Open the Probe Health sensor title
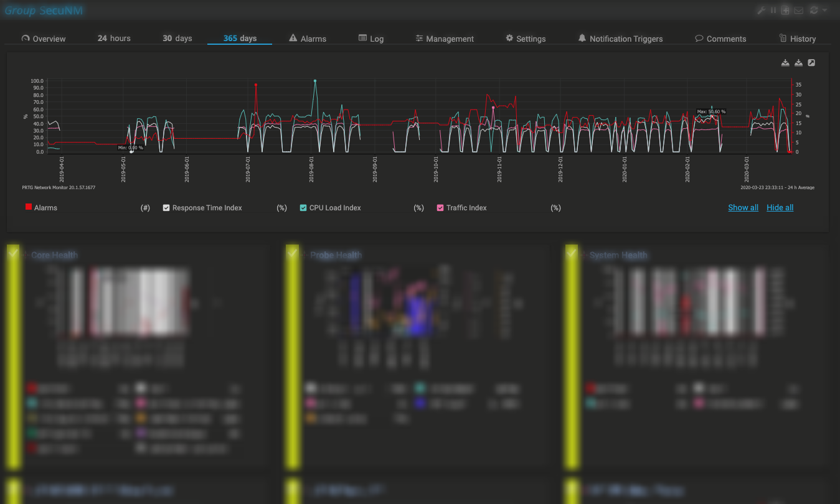Screen dimensions: 840x504 coord(336,255)
